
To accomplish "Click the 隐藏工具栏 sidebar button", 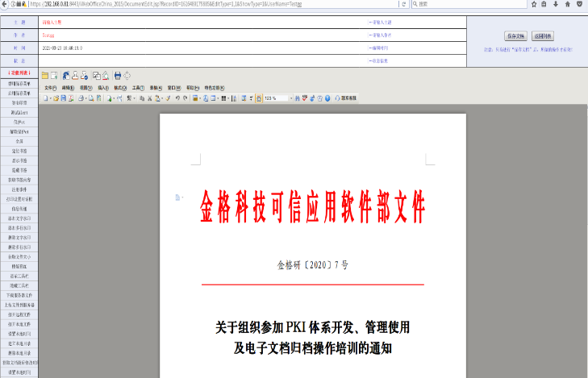I will click(x=19, y=286).
